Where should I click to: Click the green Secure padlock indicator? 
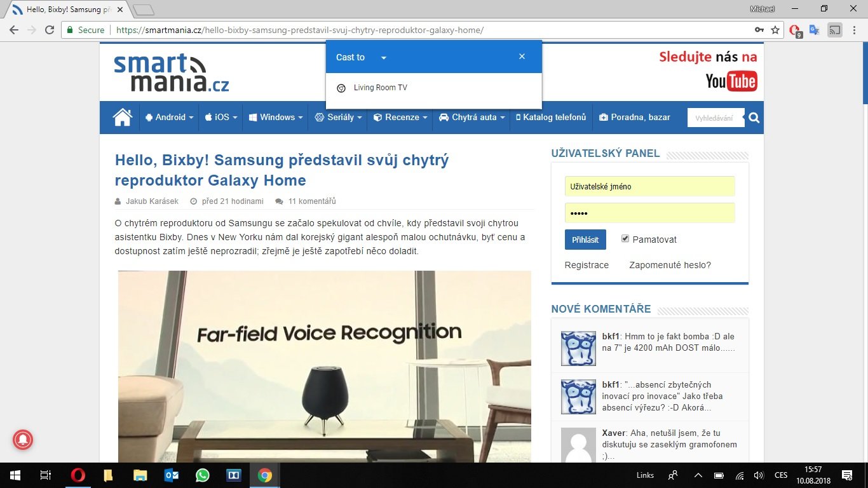[x=86, y=30]
